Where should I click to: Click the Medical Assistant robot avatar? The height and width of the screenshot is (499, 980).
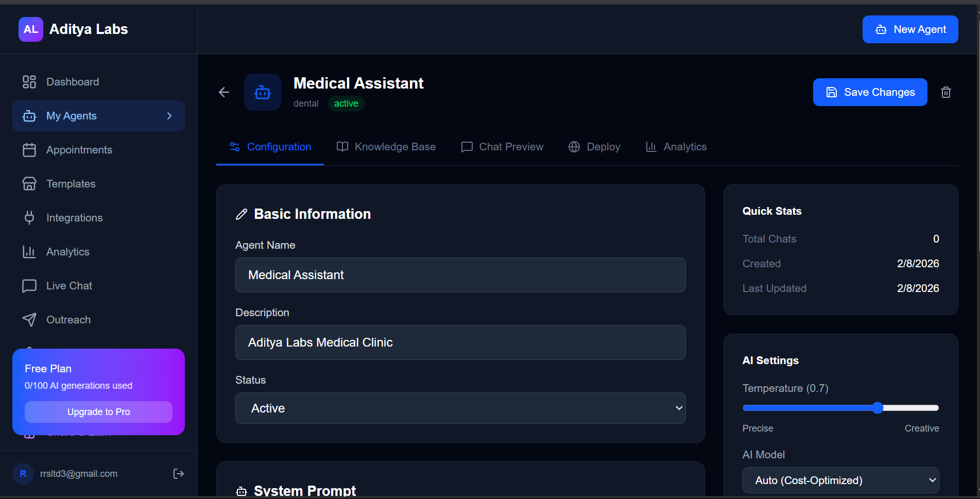coord(263,92)
